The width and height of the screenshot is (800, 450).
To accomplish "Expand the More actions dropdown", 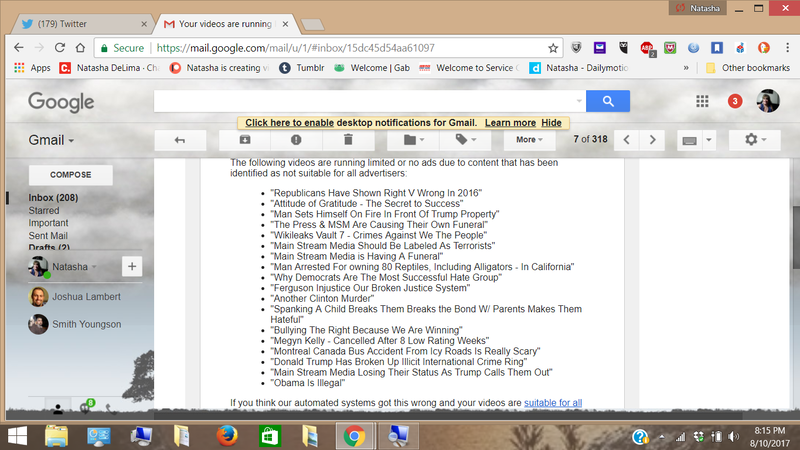I will point(531,140).
